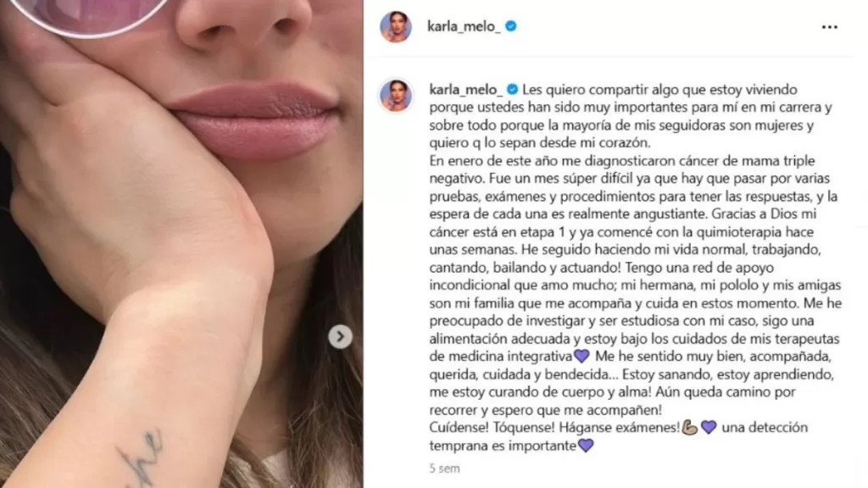Click the verified badge in post header
Screen dimensions: 868x488
coord(511,26)
